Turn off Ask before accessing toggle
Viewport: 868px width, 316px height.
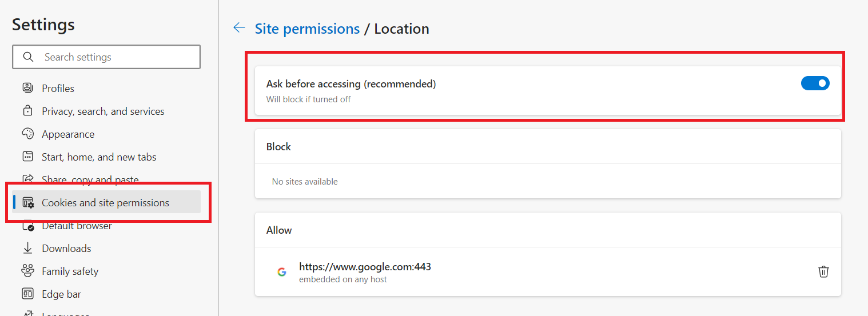point(815,83)
